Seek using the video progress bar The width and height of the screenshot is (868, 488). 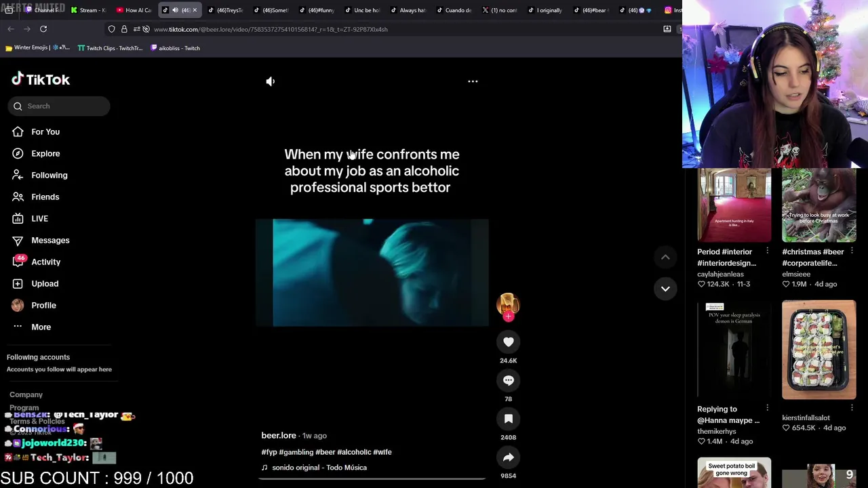[372, 479]
